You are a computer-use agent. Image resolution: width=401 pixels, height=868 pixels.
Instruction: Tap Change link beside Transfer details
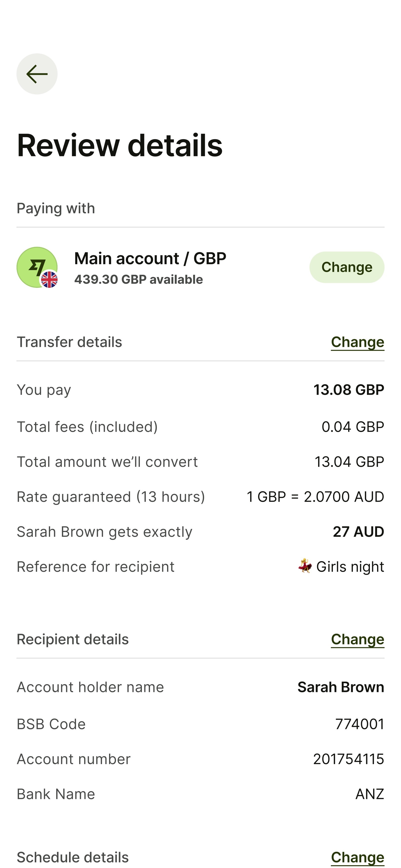click(x=357, y=342)
